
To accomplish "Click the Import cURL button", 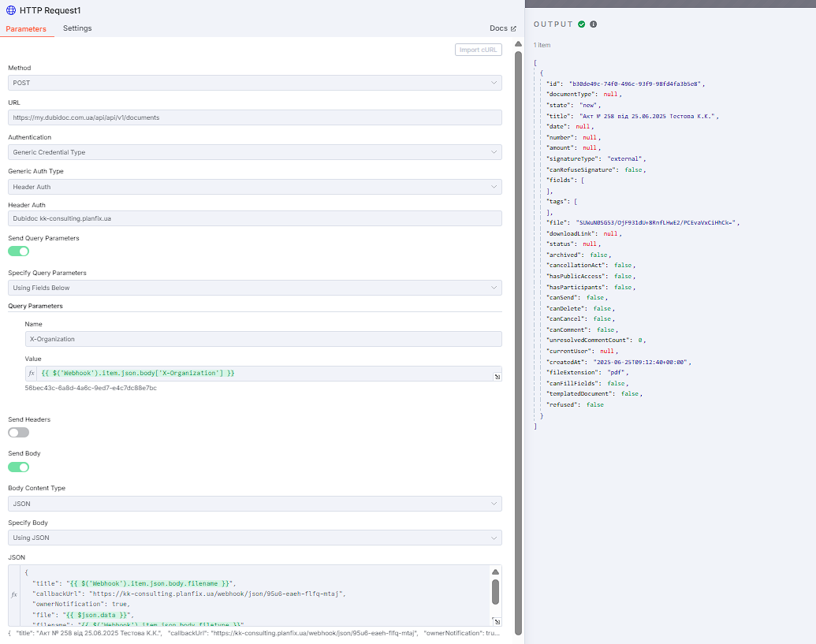I will (x=479, y=50).
